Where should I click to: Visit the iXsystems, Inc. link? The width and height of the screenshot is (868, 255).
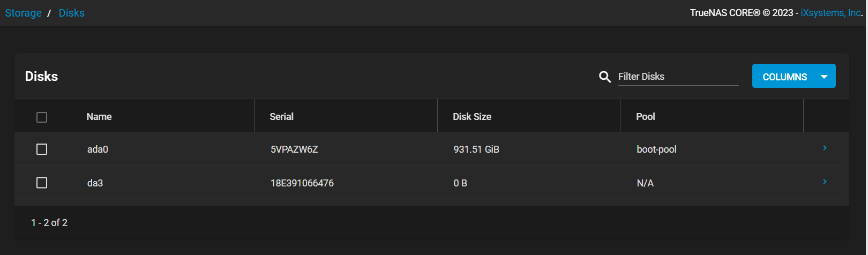830,13
